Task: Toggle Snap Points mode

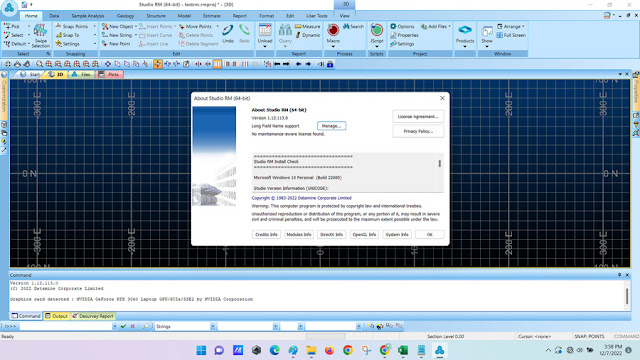Action: point(72,26)
